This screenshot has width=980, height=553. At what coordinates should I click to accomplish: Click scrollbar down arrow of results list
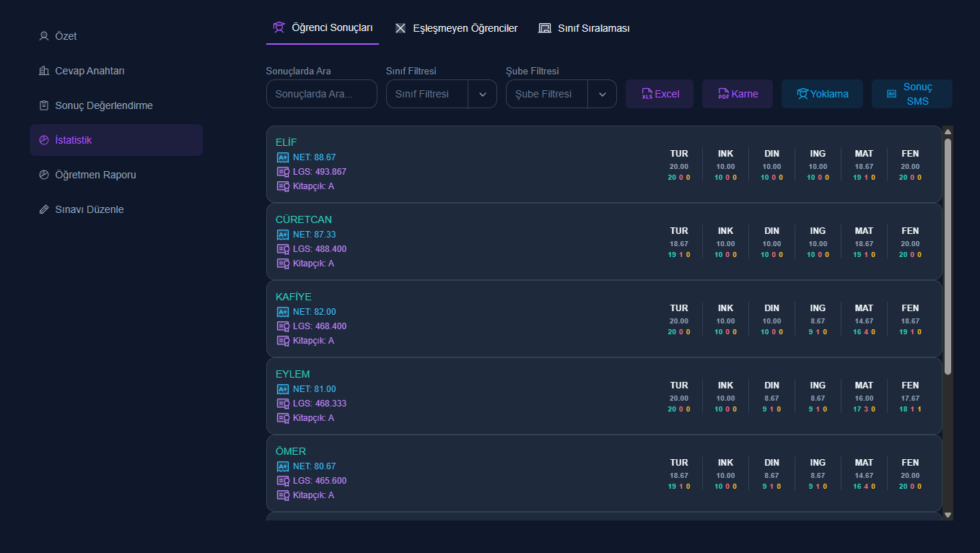[948, 515]
